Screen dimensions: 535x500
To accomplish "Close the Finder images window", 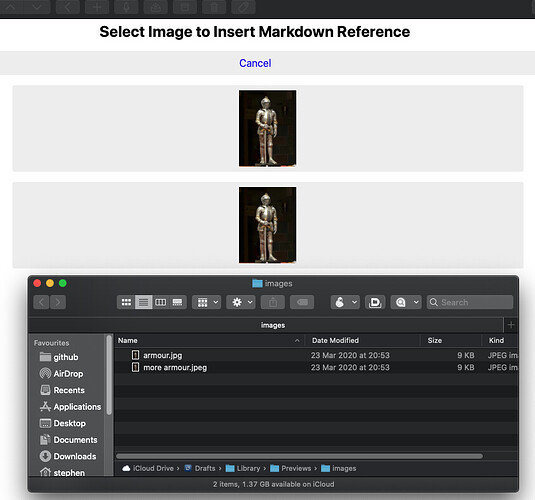I will [x=37, y=283].
